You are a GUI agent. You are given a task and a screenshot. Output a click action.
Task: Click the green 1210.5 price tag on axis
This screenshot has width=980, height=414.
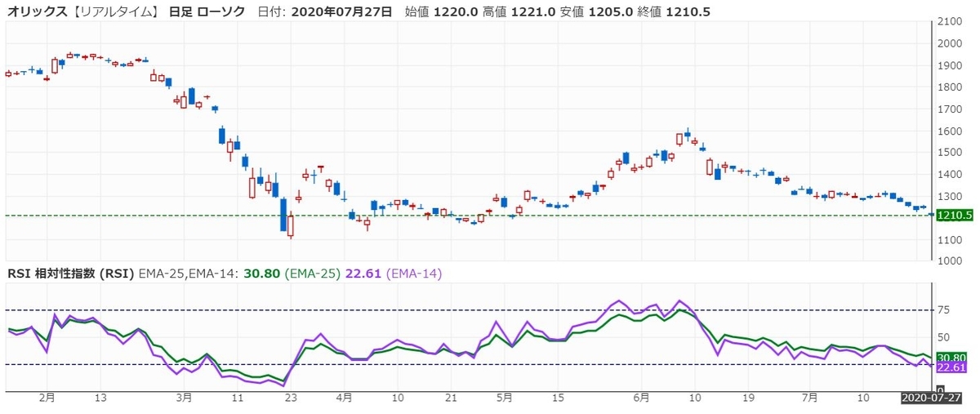click(x=956, y=216)
